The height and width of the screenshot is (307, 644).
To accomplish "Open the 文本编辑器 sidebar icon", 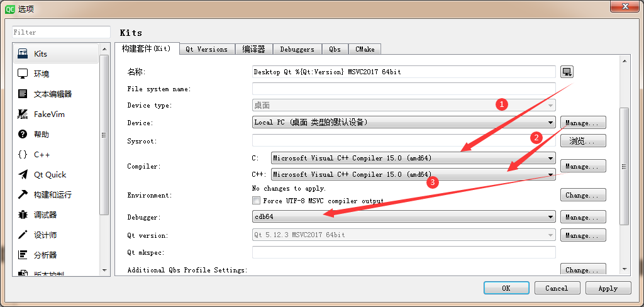I will coord(23,94).
